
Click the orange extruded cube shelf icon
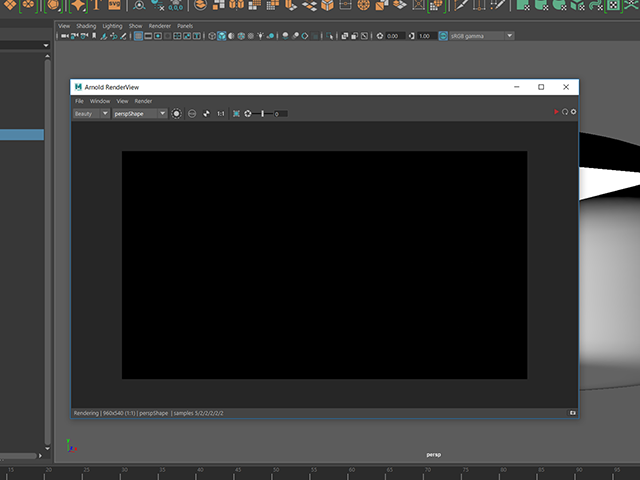(x=327, y=4)
